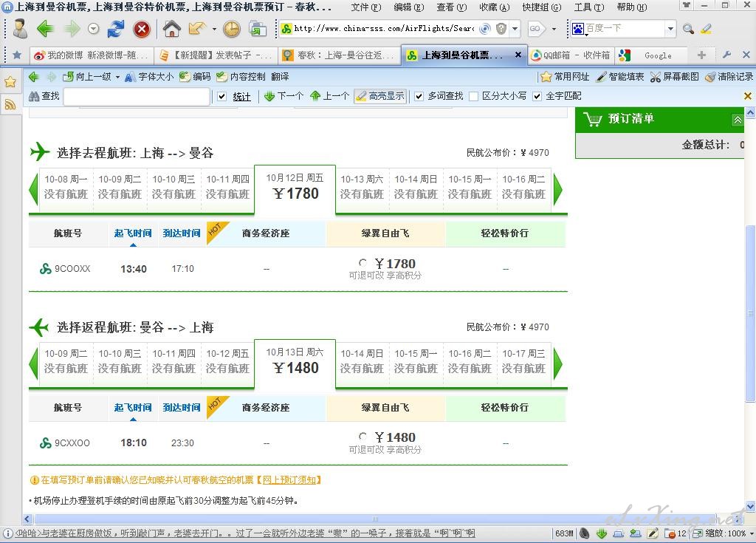Image resolution: width=756 pixels, height=543 pixels.
Task: Switch to the Google tab
Action: (651, 55)
